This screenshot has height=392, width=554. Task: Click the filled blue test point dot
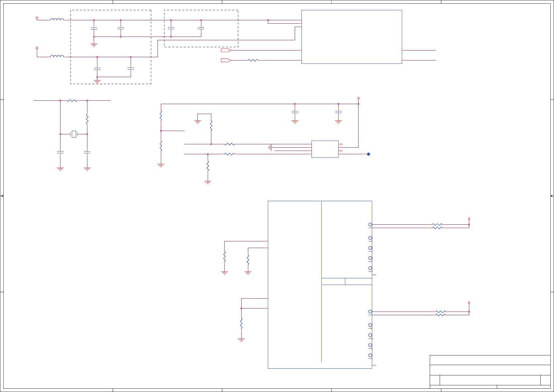[368, 154]
